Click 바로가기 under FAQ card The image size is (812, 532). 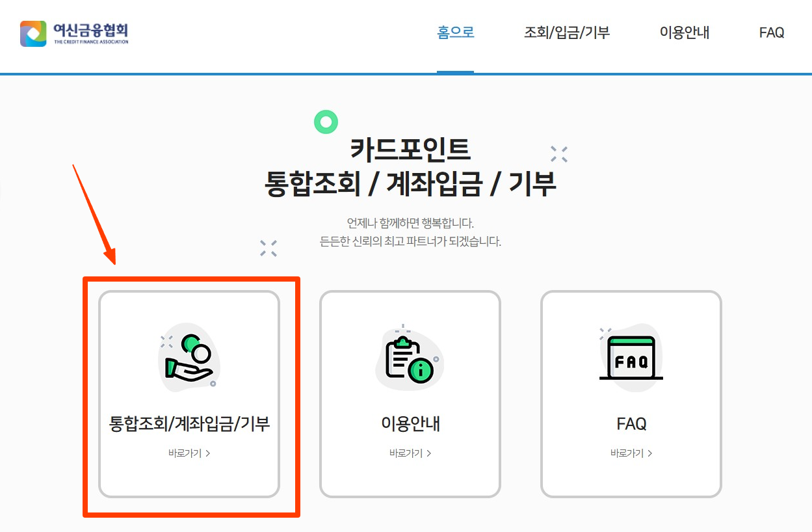[631, 453]
